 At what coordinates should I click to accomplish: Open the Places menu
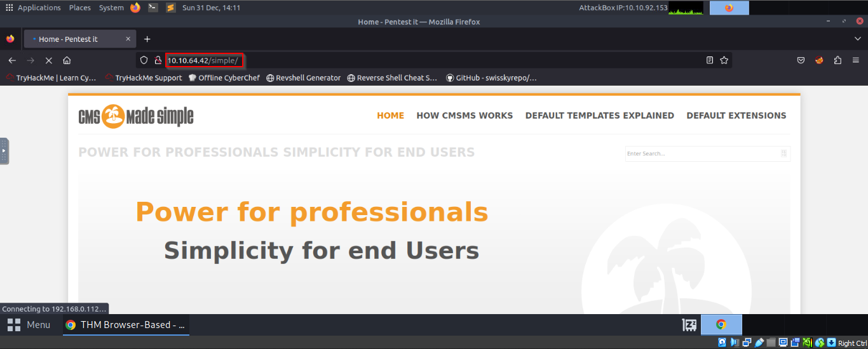[80, 8]
